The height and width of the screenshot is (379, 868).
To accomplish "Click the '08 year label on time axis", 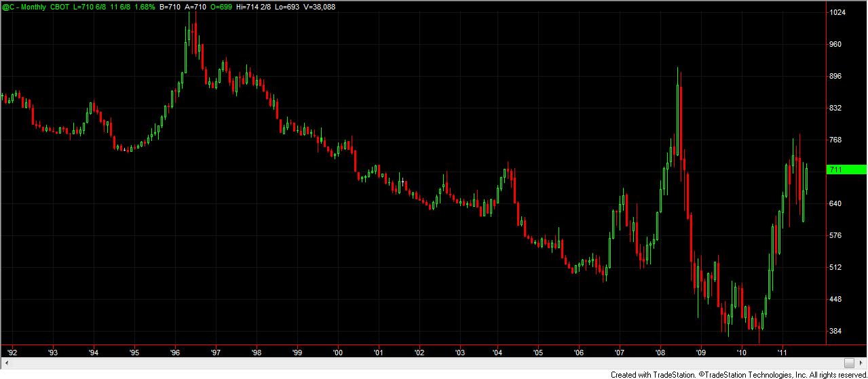I will 660,353.
